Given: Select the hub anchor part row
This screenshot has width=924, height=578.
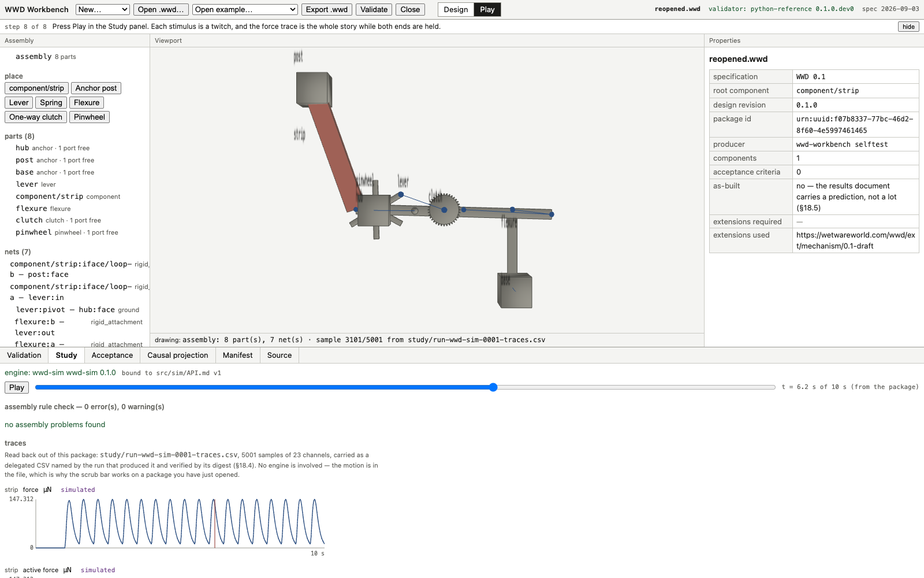Looking at the screenshot, I should pos(75,148).
